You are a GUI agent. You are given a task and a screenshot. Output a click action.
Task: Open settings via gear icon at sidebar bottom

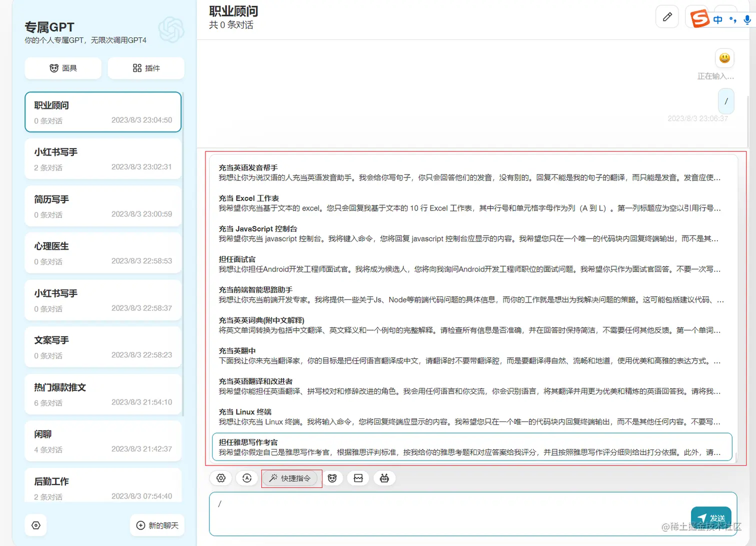35,525
